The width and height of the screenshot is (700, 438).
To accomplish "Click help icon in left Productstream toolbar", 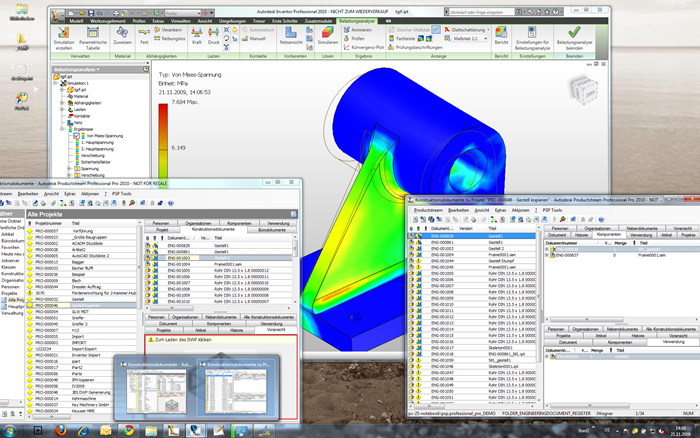I will pos(171,203).
